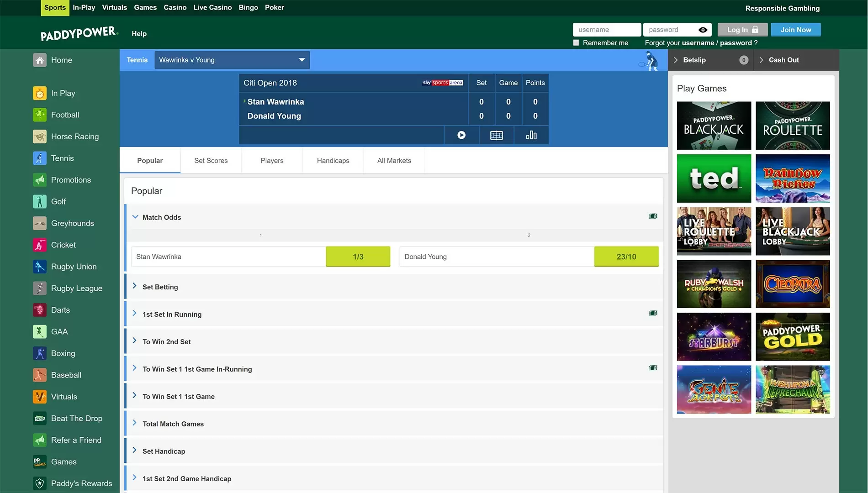Open the Handicaps tab
The width and height of the screenshot is (868, 493).
coord(333,161)
